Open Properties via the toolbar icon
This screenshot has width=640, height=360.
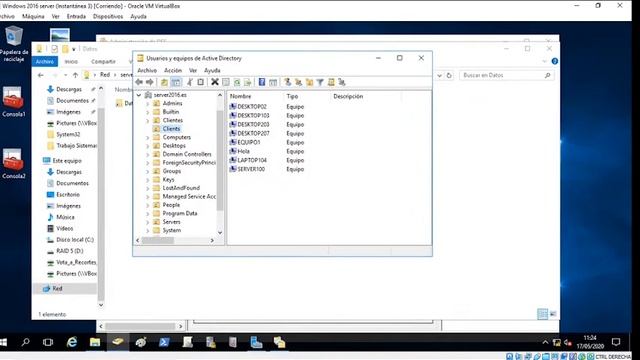pyautogui.click(x=226, y=82)
